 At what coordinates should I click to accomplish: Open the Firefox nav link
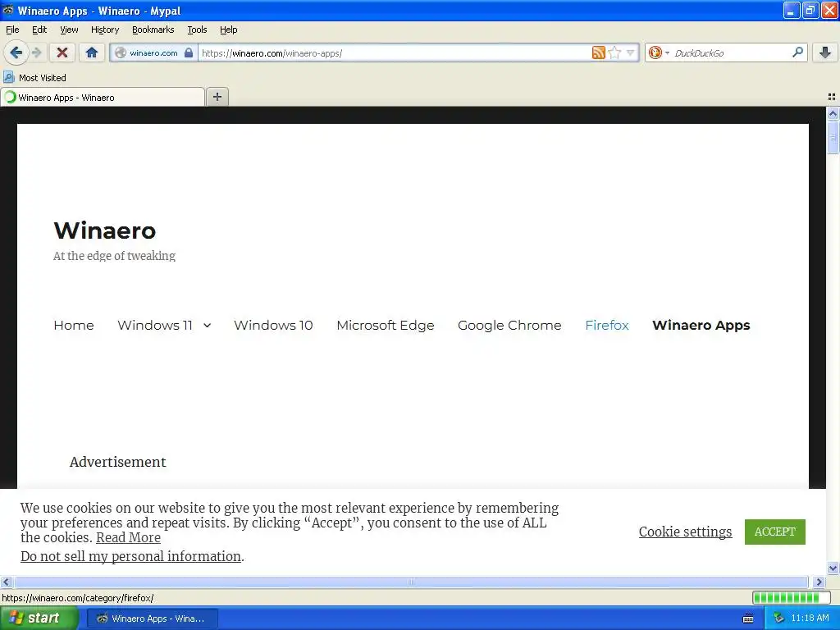[606, 325]
